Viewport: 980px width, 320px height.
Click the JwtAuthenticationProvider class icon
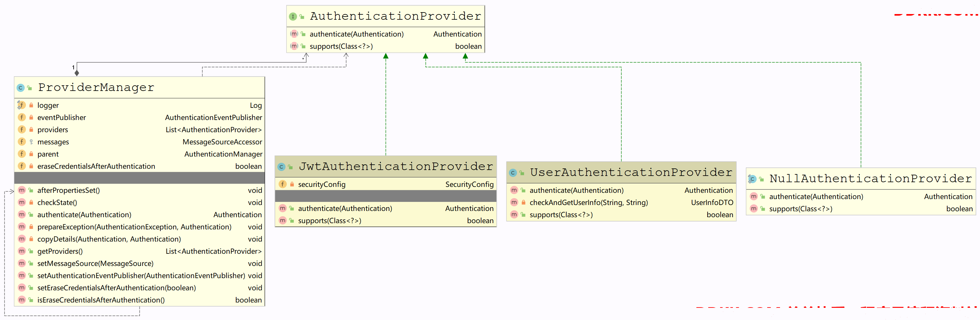[281, 167]
